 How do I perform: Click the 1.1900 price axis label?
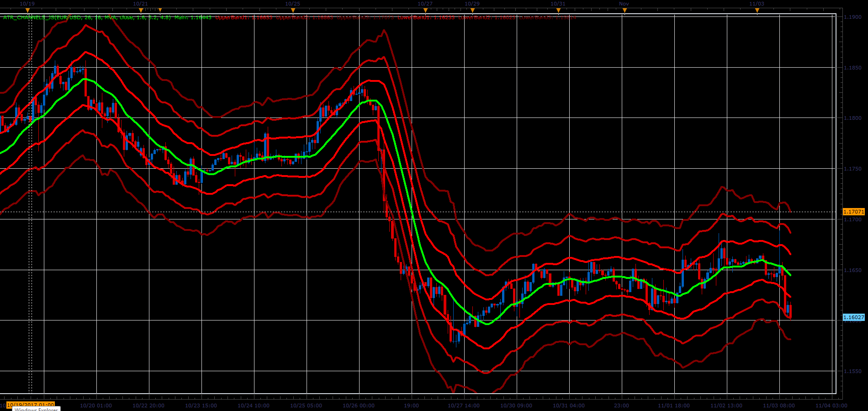(852, 17)
